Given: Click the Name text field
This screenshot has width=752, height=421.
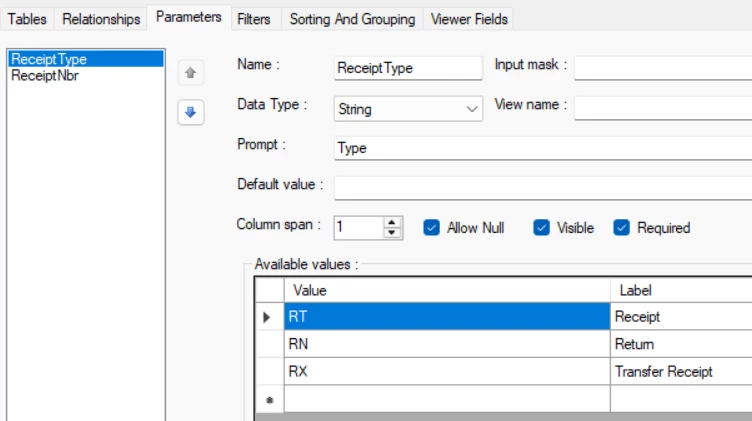Looking at the screenshot, I should 408,68.
